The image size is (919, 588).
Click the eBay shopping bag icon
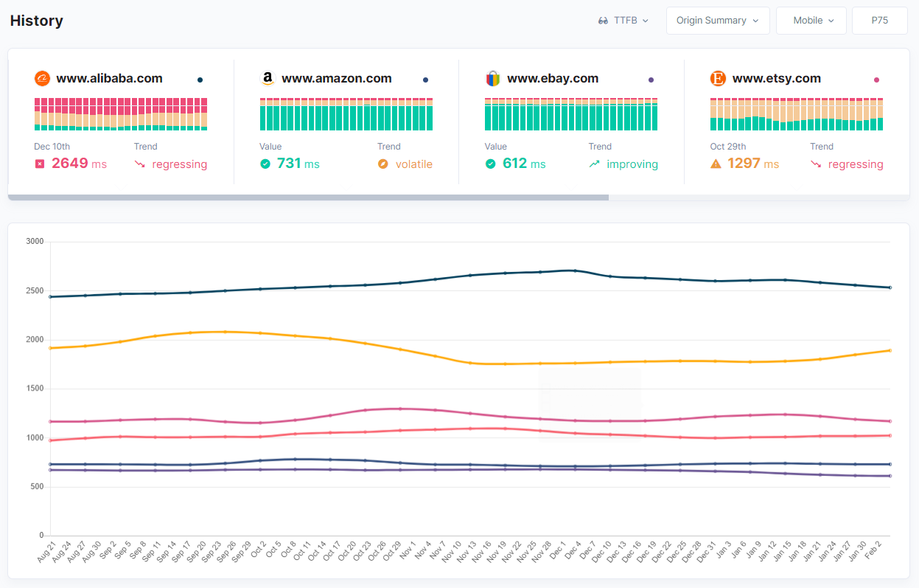click(x=493, y=79)
